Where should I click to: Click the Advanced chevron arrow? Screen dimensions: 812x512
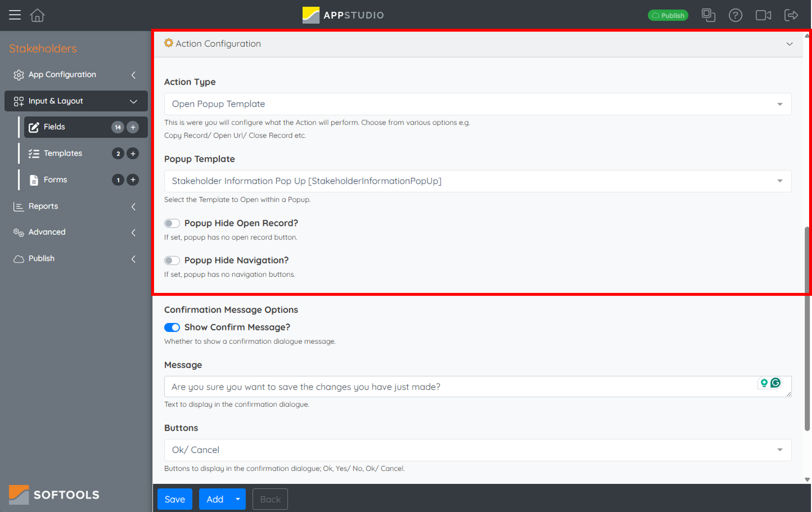point(134,233)
